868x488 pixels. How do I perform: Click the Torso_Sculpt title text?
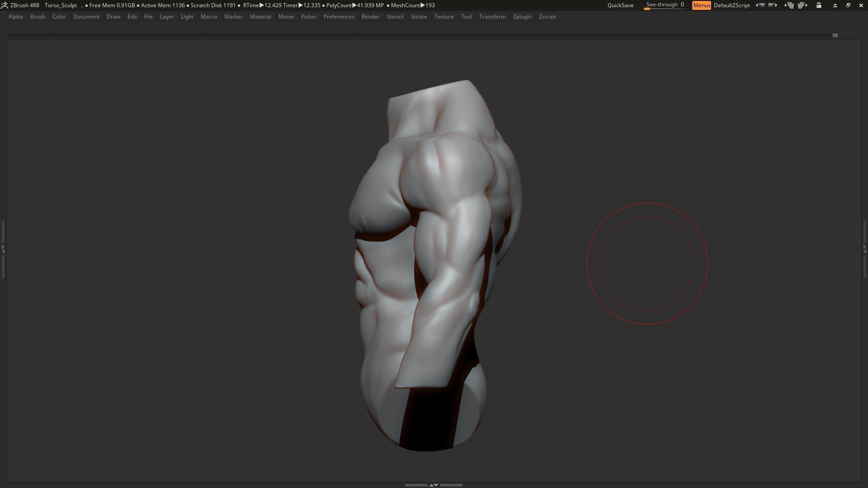pyautogui.click(x=61, y=5)
